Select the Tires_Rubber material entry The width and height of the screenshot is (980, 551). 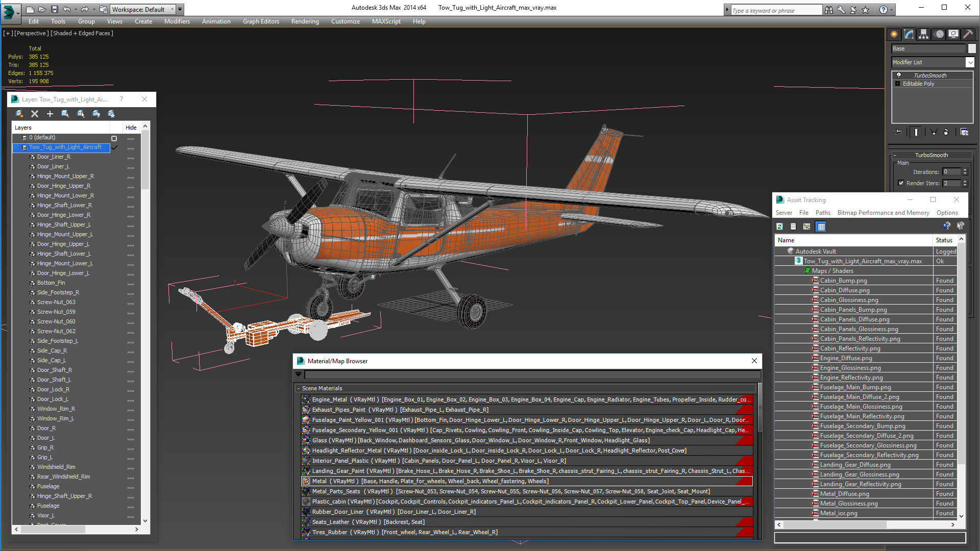(527, 532)
